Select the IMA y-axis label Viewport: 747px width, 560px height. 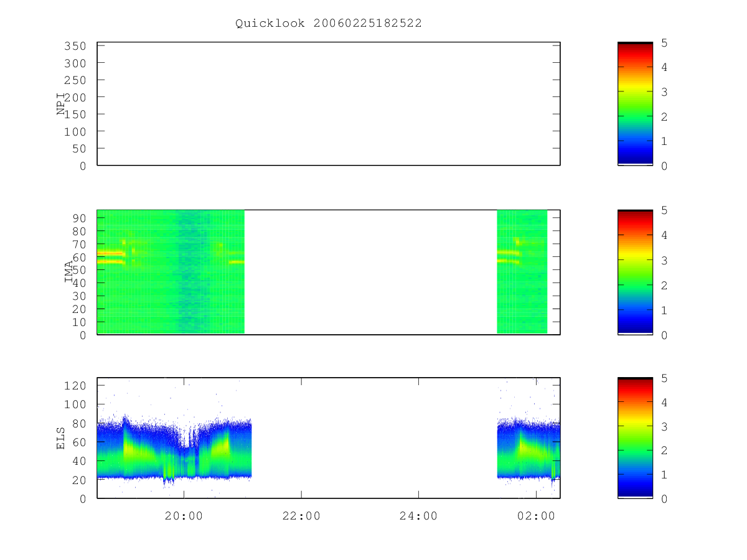68,272
